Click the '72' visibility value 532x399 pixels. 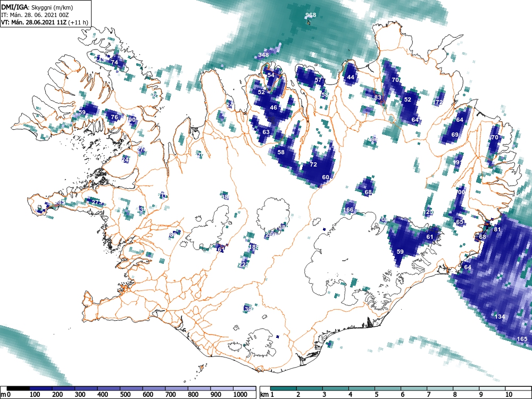pyautogui.click(x=313, y=164)
